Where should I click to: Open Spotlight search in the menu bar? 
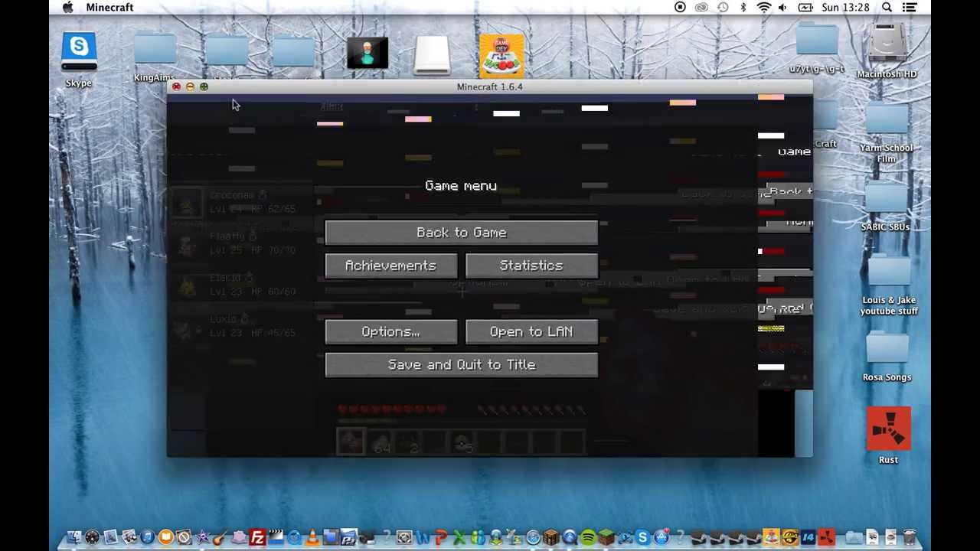tap(887, 8)
